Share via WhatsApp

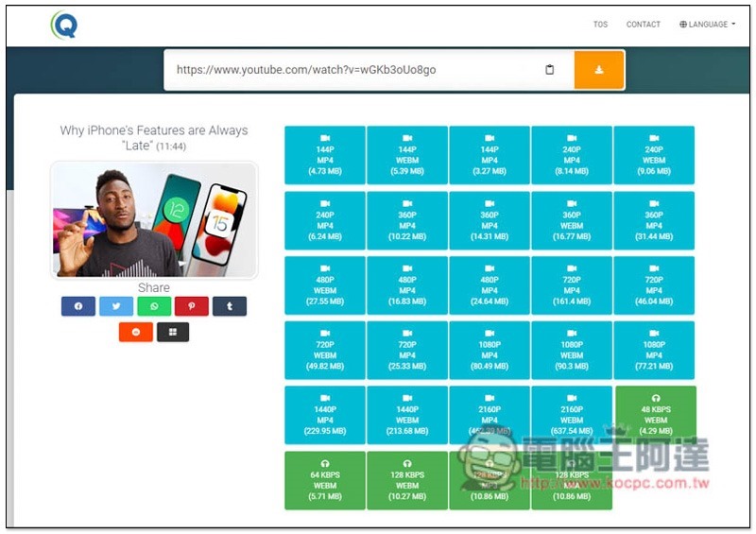coord(154,306)
